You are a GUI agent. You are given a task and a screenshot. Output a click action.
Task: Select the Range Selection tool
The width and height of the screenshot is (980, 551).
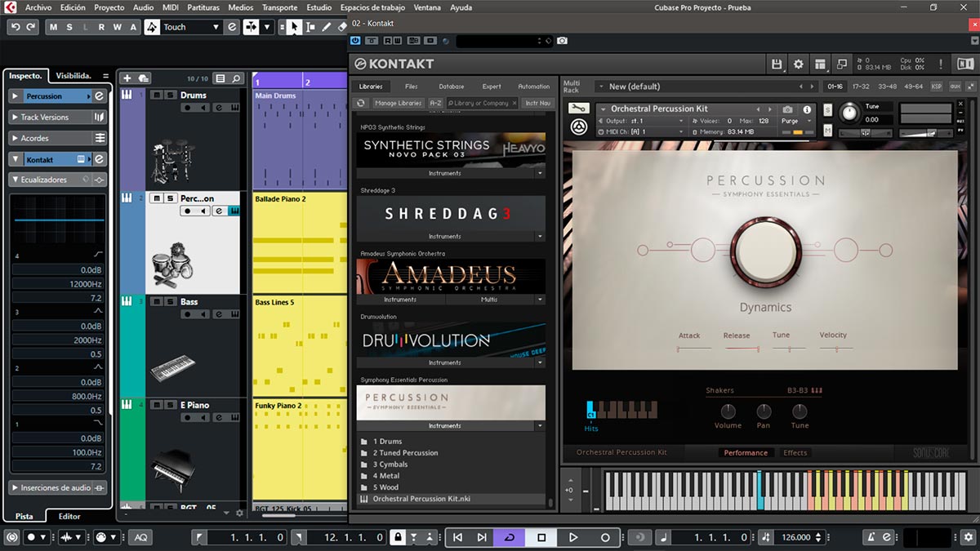310,27
